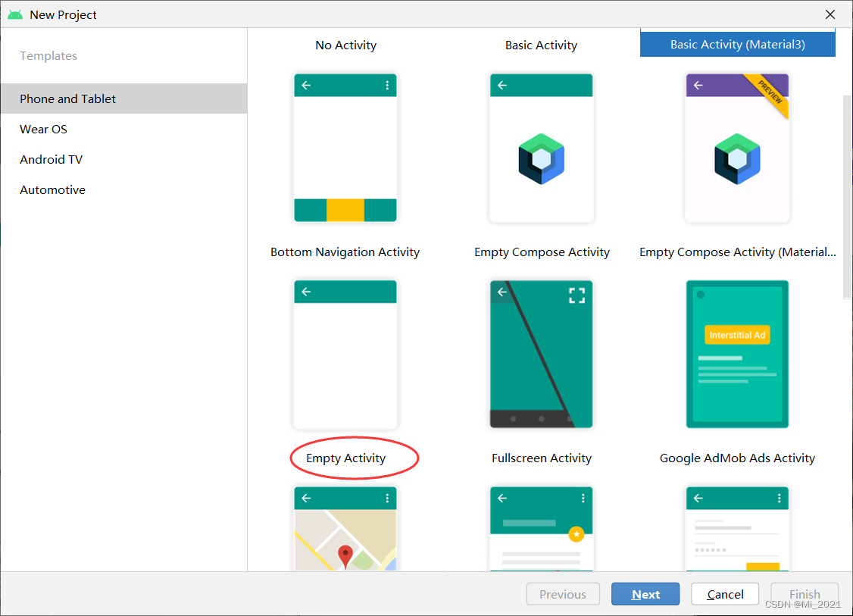Click the Finish button

pos(805,594)
